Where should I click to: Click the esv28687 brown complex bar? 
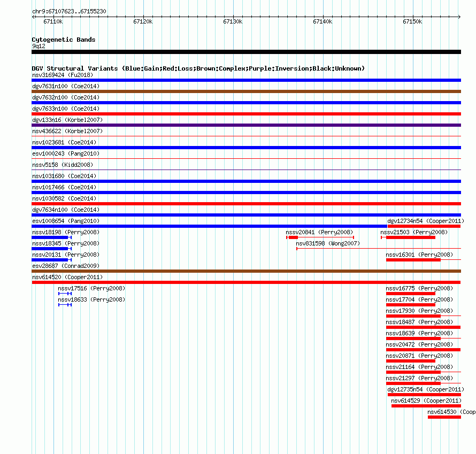click(246, 271)
